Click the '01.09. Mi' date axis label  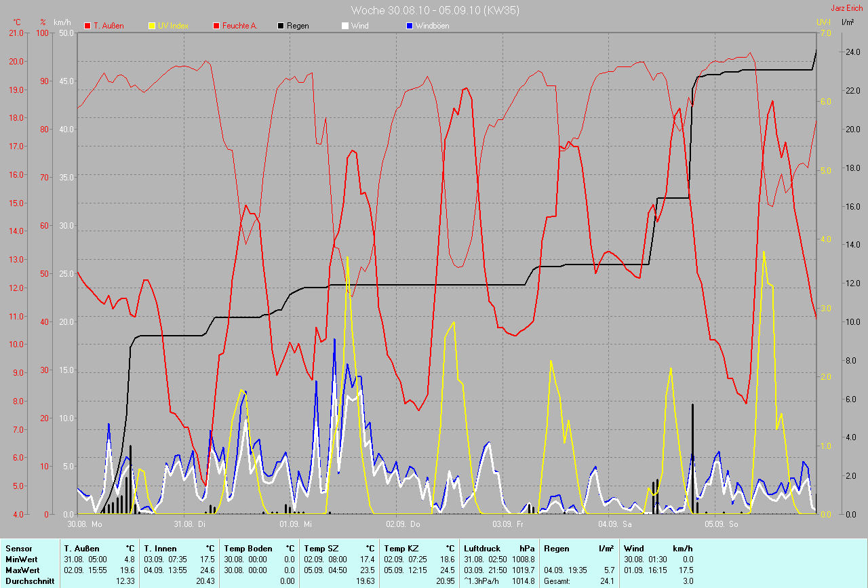pos(296,524)
